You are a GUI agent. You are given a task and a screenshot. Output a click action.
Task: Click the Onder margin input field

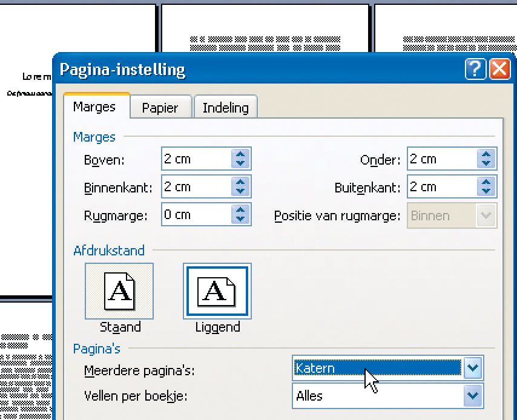point(441,159)
